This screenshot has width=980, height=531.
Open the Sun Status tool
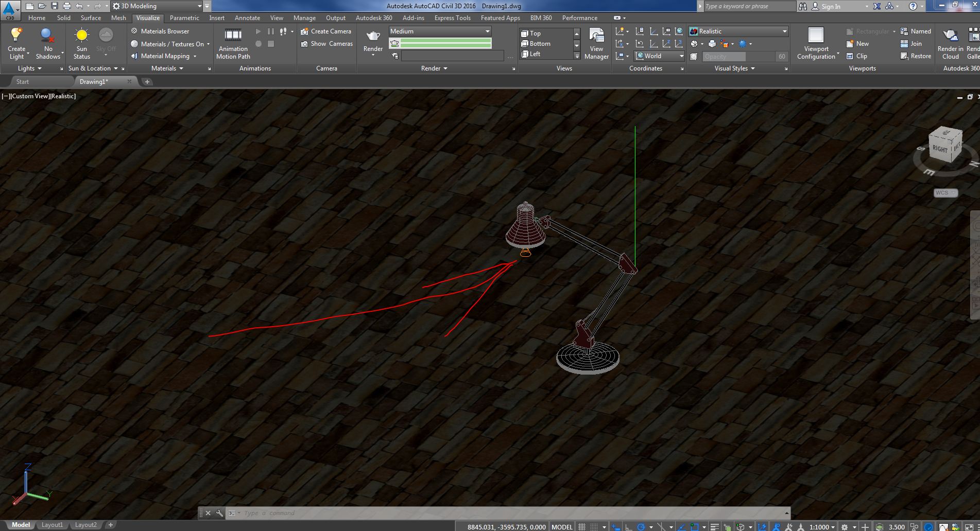point(81,43)
